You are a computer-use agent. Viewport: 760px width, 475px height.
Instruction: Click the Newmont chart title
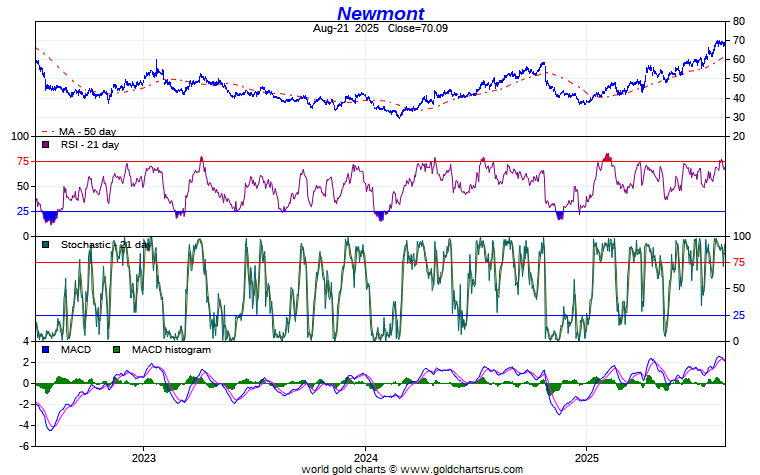[x=380, y=13]
